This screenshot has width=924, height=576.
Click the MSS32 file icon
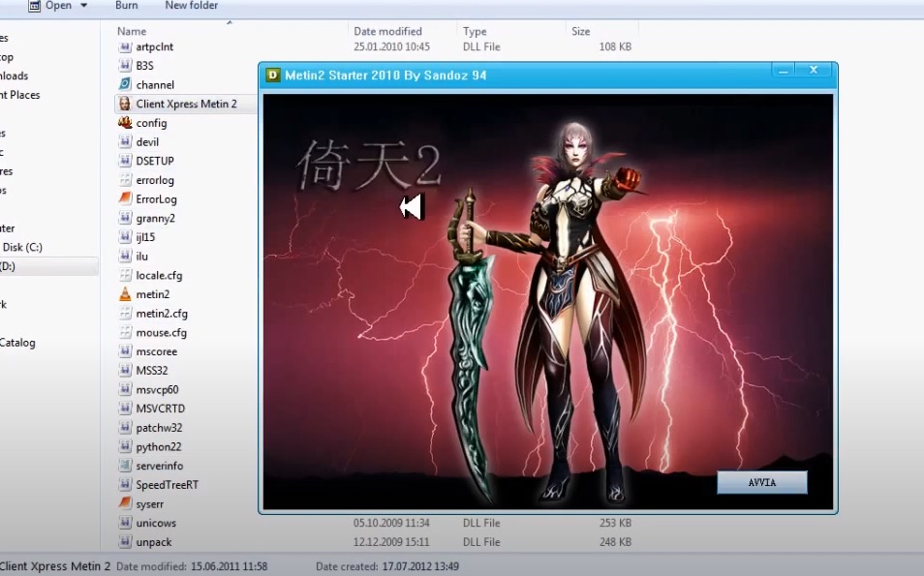125,371
